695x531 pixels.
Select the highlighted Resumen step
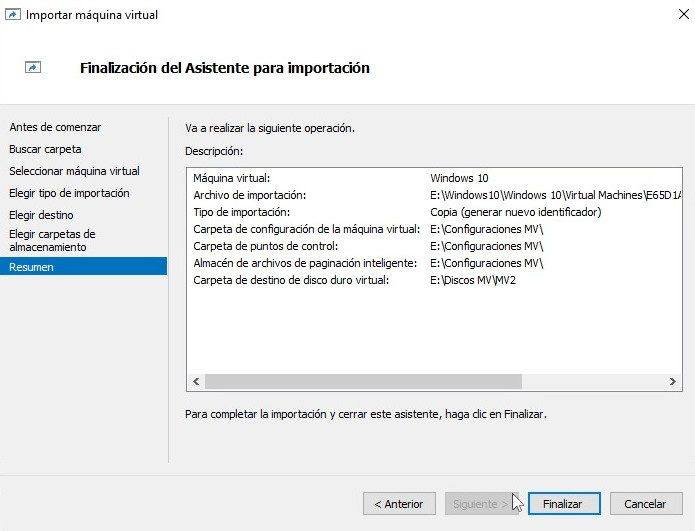(x=32, y=267)
